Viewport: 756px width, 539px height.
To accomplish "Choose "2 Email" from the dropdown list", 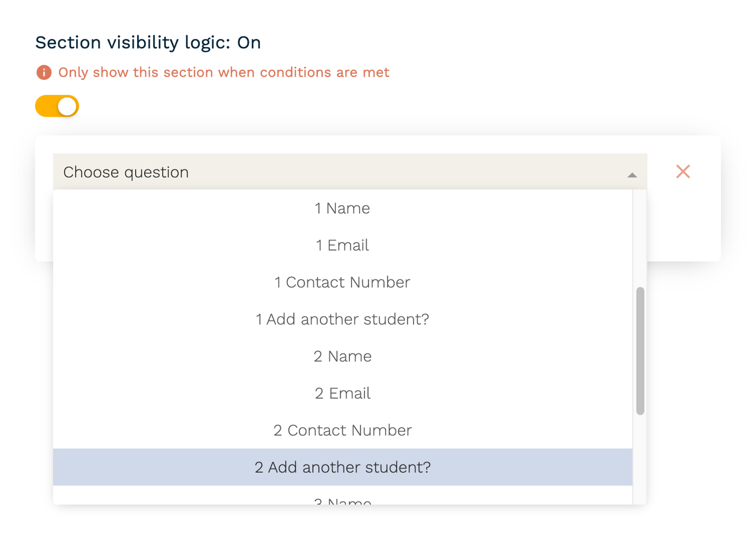I will [342, 393].
